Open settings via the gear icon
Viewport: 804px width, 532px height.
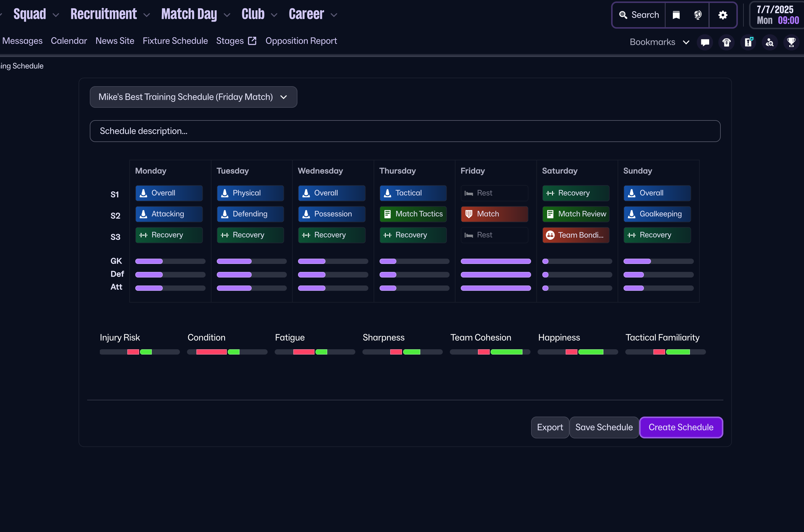click(x=723, y=15)
